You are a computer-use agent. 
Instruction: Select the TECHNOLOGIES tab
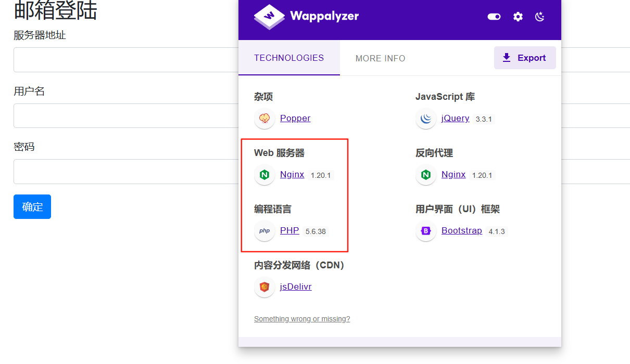pyautogui.click(x=289, y=58)
